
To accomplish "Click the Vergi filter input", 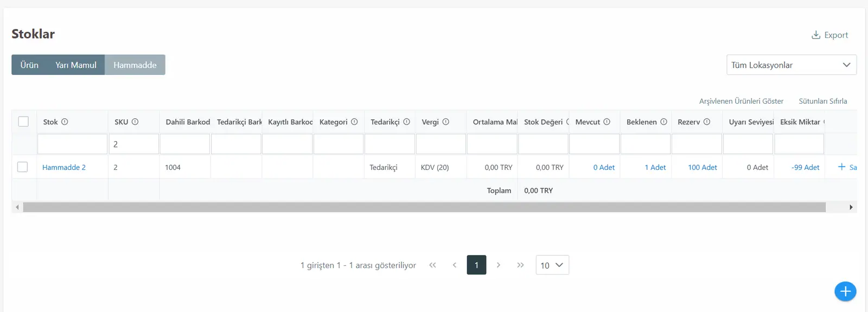I will 441,144.
